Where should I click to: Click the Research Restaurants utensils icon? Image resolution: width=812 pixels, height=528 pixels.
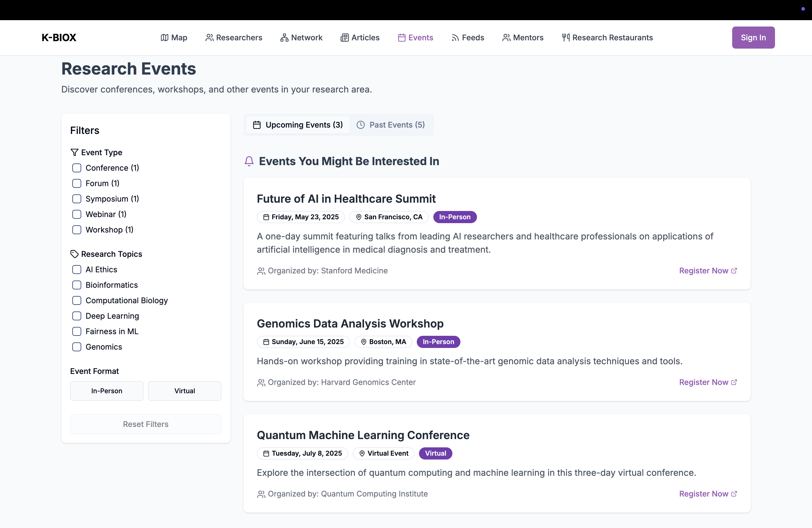click(x=565, y=38)
